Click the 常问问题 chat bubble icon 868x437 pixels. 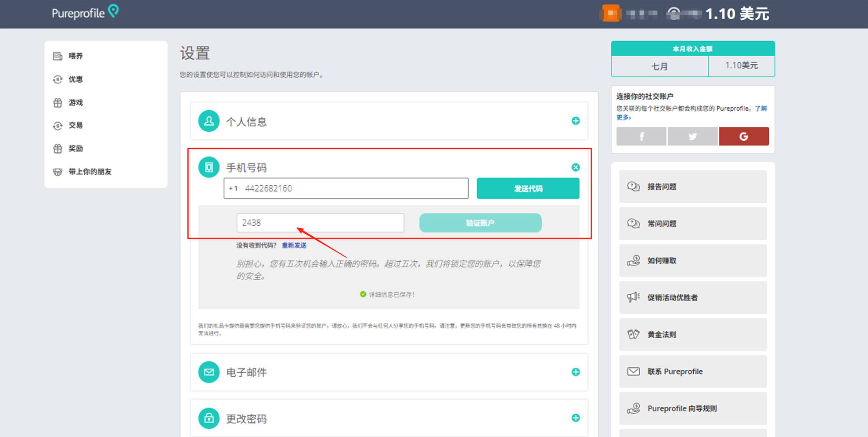click(634, 224)
